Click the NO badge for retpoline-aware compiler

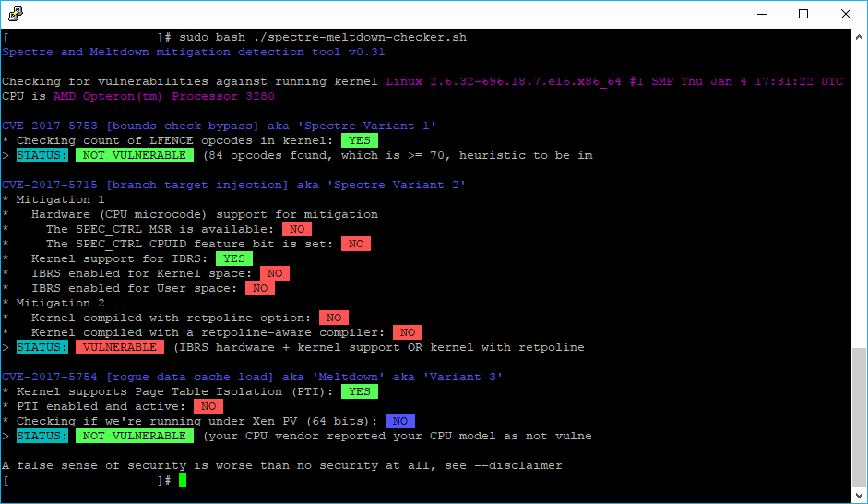pyautogui.click(x=408, y=332)
